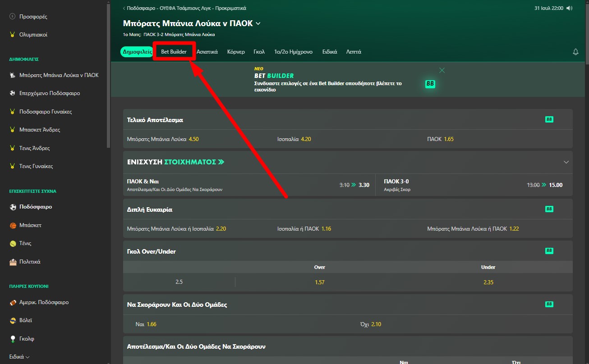
Task: Click BB badge in Γκολ Over/Under header
Action: click(549, 250)
